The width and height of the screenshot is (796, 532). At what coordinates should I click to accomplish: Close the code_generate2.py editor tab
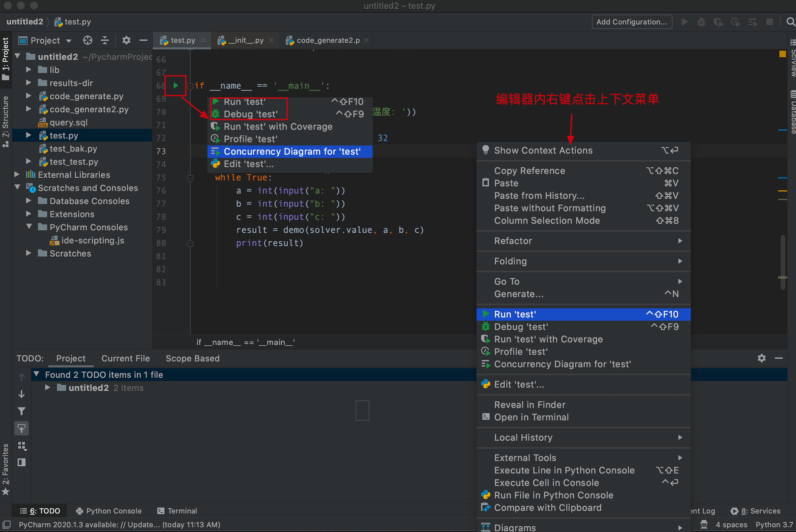[366, 40]
